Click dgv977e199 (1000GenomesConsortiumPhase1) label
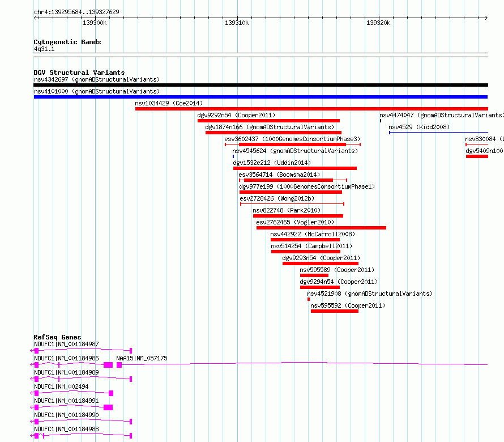This screenshot has width=504, height=442. tap(307, 186)
